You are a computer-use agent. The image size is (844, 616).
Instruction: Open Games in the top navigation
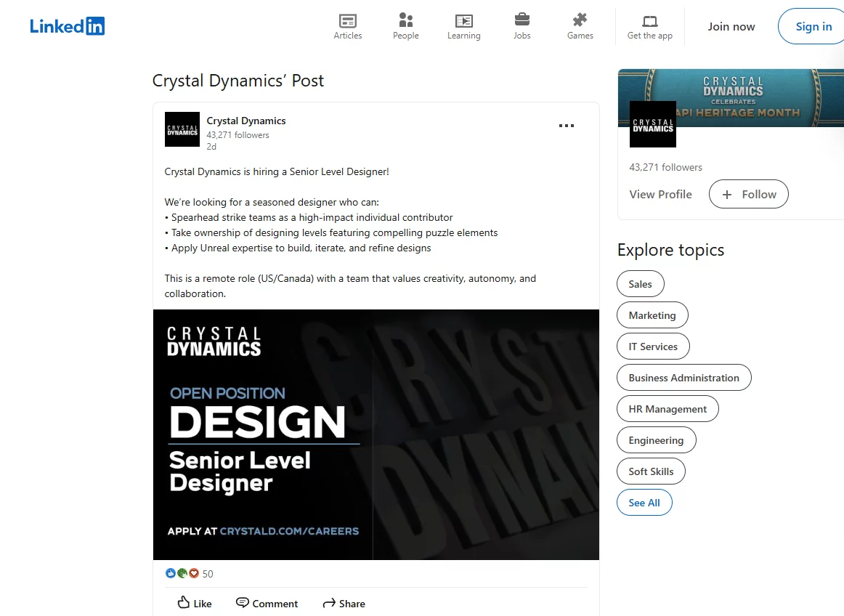tap(580, 26)
